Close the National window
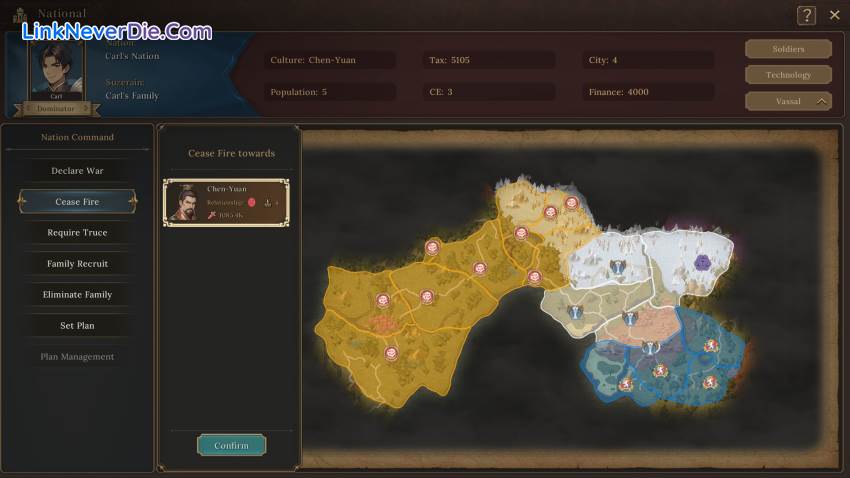Viewport: 850px width, 478px height. click(x=835, y=15)
